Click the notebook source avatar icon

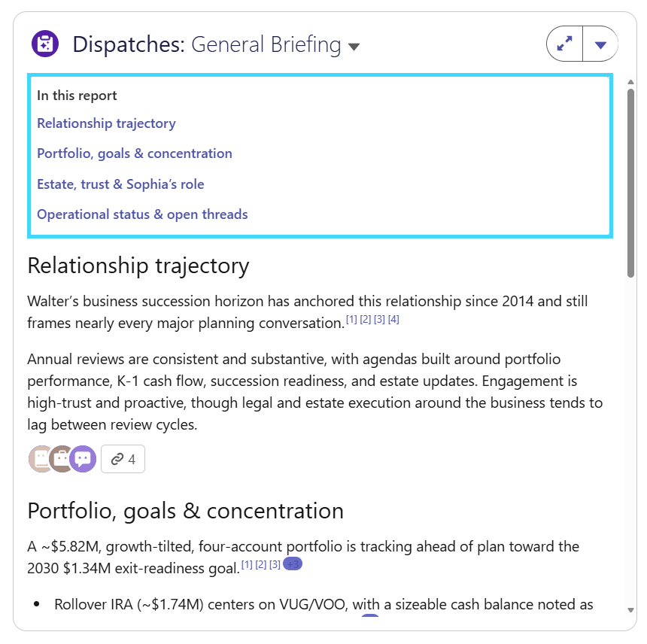(41, 459)
